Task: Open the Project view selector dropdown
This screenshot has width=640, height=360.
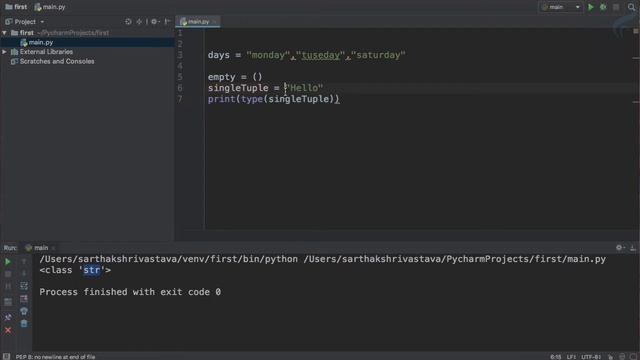Action: pos(24,22)
